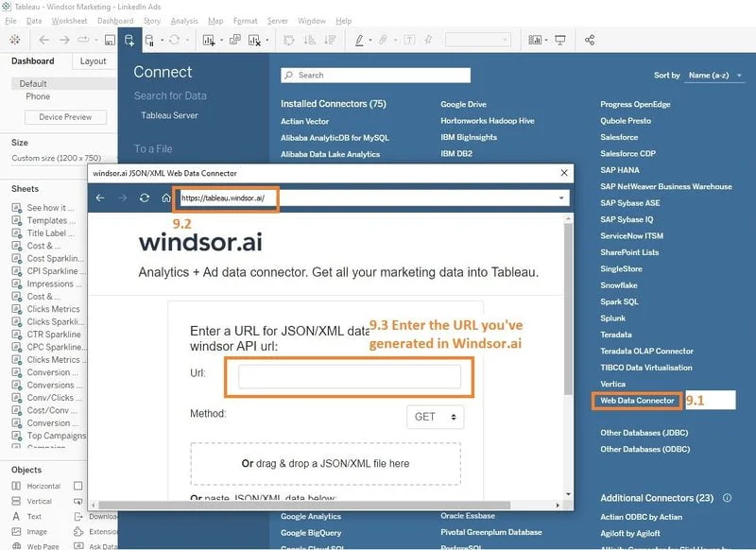Select the Vertical container object
Image resolution: width=756 pixels, height=550 pixels.
pyautogui.click(x=32, y=501)
